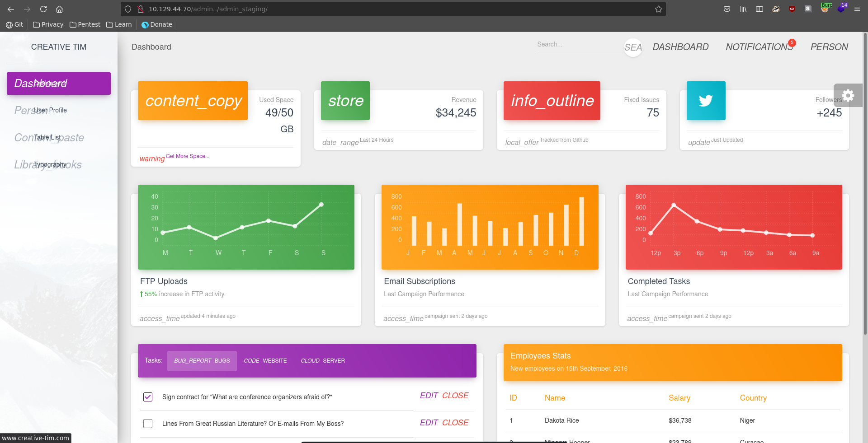Click the green store icon tile
Screen dimensions: 868x443
pos(345,101)
